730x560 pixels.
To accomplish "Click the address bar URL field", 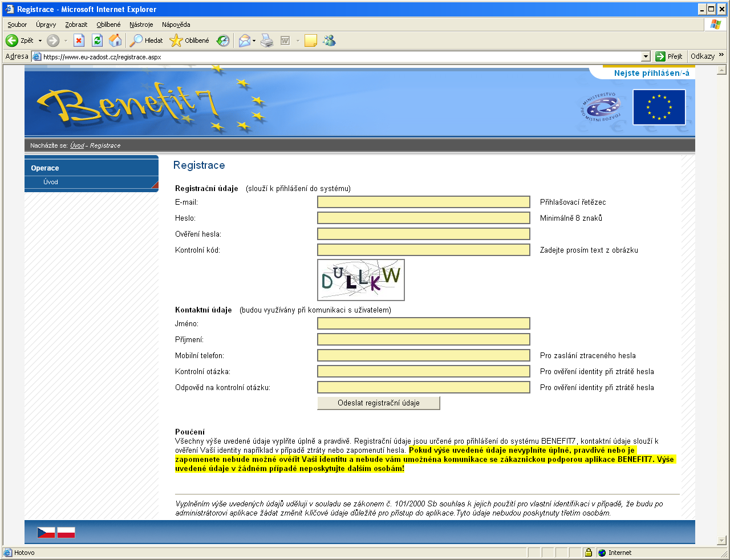I will click(341, 56).
